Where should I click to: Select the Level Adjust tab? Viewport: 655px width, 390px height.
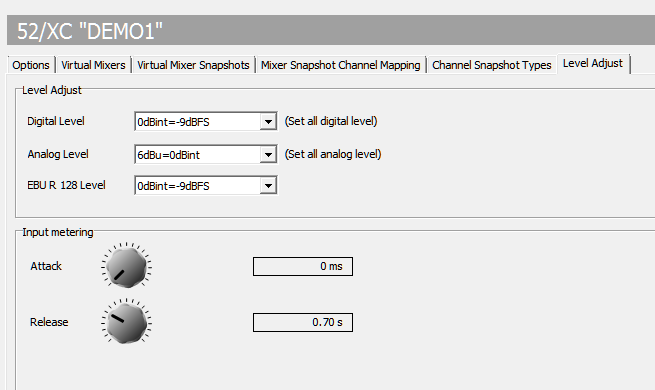593,63
